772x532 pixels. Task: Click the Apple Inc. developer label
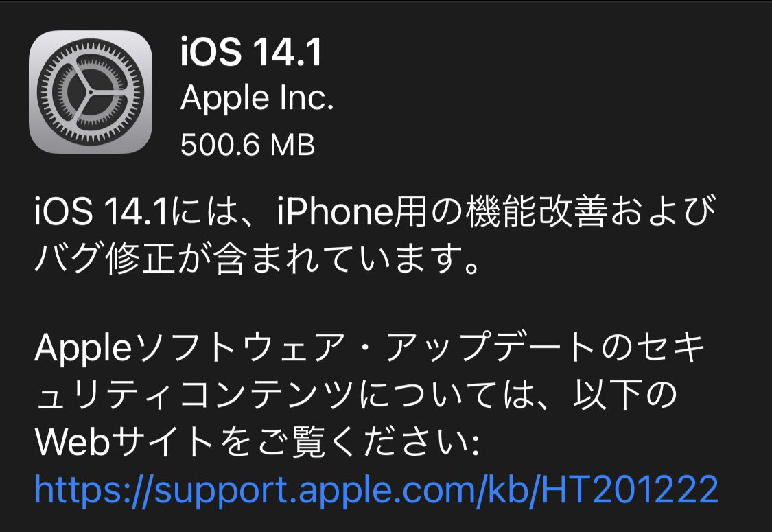click(257, 99)
